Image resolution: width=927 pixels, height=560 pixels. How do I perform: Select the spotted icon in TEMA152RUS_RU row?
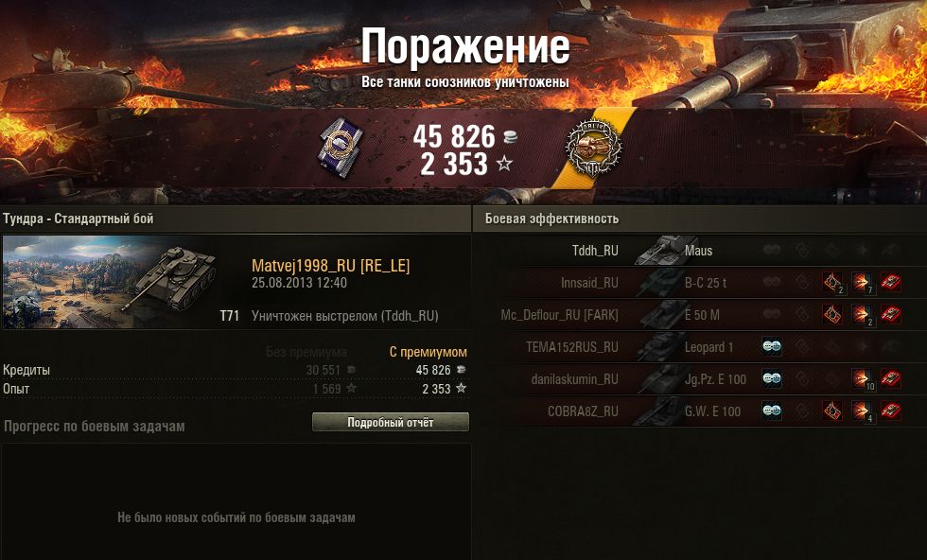pos(772,346)
